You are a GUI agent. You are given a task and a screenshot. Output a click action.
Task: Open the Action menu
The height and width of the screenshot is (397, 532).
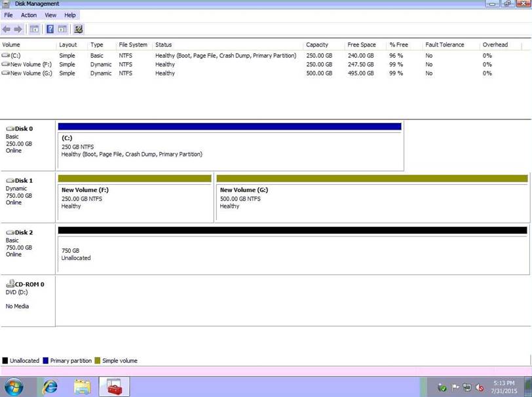point(29,15)
